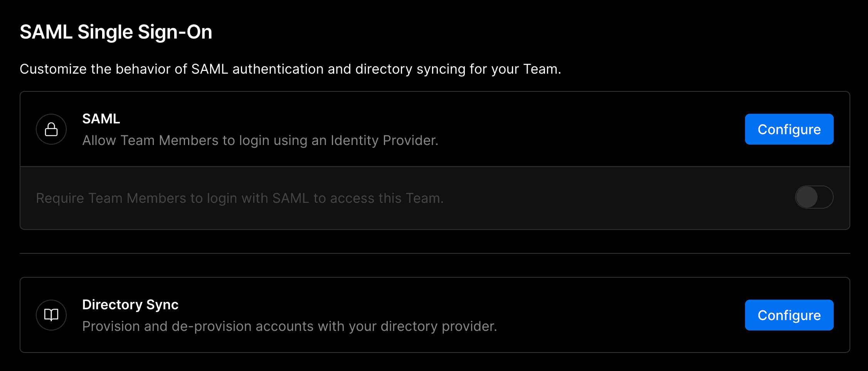Viewport: 868px width, 371px height.
Task: Click the SAML description text
Action: [260, 140]
